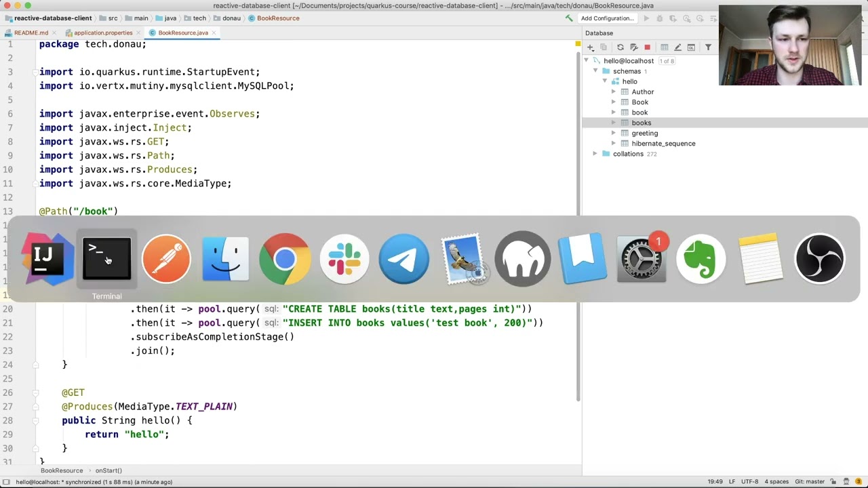Select Sequel Pro elephant icon in switcher
Screen dimensions: 868x488
pos(523,258)
